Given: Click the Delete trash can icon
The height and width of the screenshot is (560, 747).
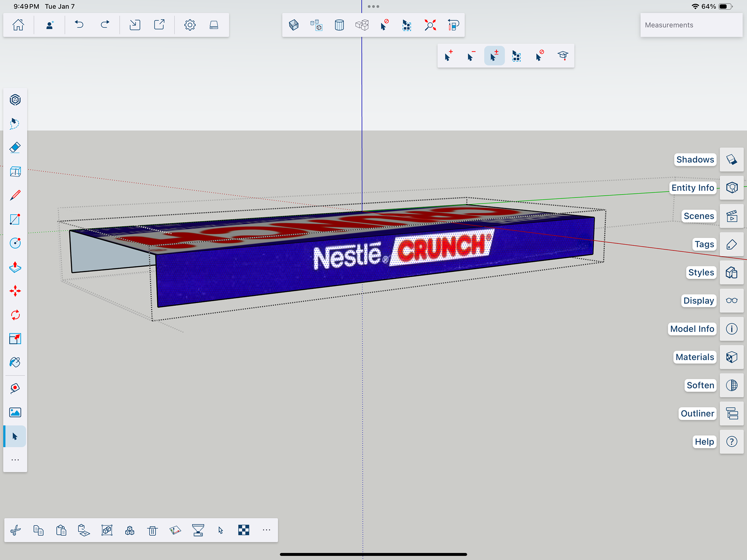Looking at the screenshot, I should click(153, 530).
